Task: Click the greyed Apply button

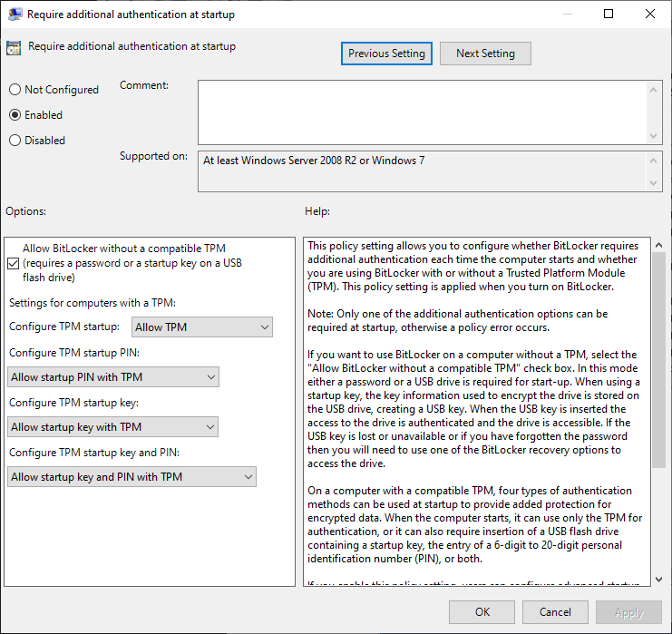Action: point(628,611)
